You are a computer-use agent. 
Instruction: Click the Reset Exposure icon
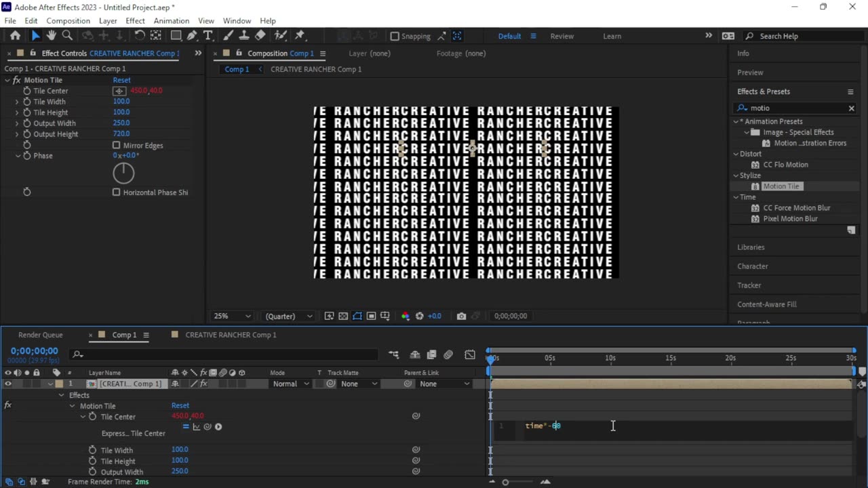[419, 316]
